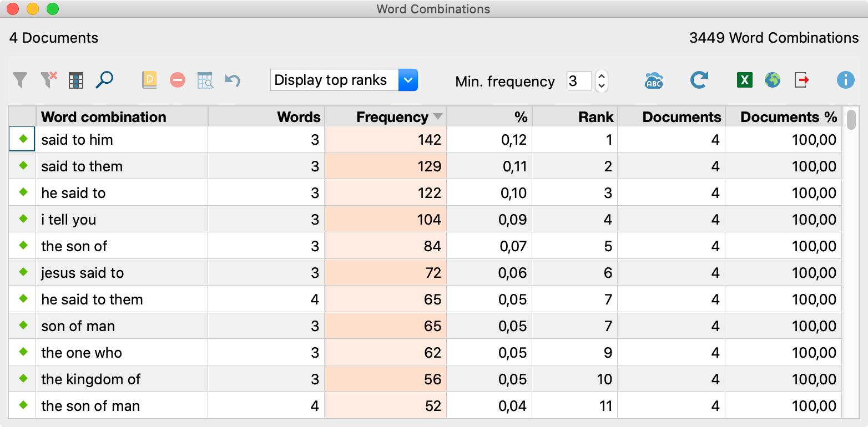Screen dimensions: 868x427
Task: Open the dictionary book icon
Action: click(x=149, y=80)
